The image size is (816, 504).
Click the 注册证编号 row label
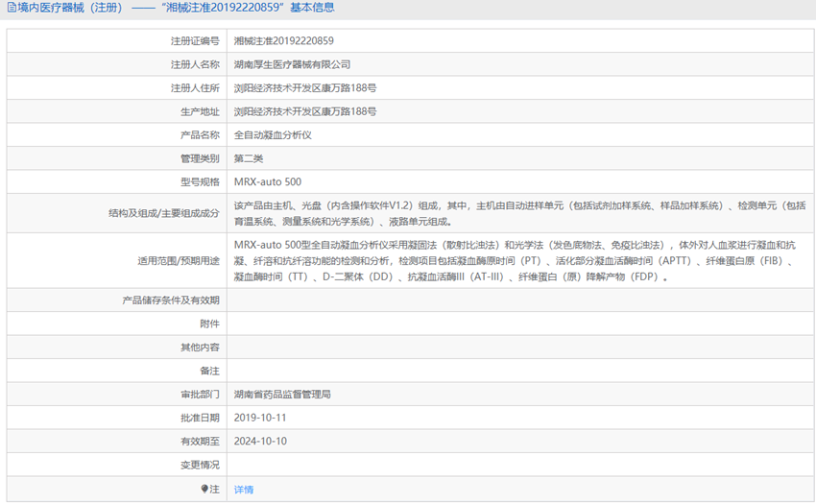(194, 41)
